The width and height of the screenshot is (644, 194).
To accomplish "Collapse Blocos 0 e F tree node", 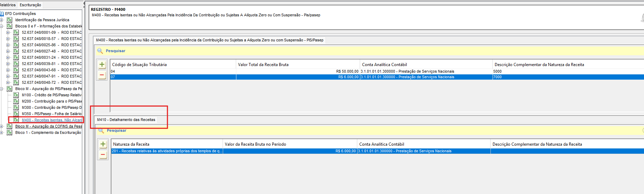I will (1, 26).
